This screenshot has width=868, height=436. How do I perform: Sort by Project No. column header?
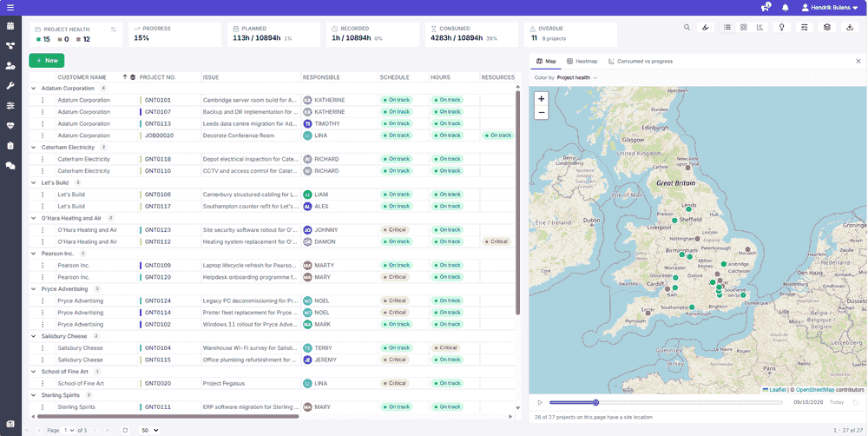(x=157, y=77)
